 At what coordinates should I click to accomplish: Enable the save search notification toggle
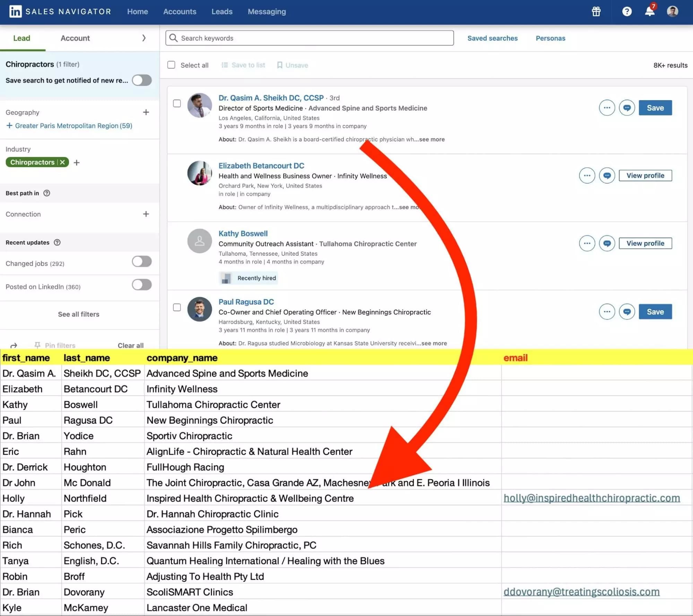click(141, 80)
